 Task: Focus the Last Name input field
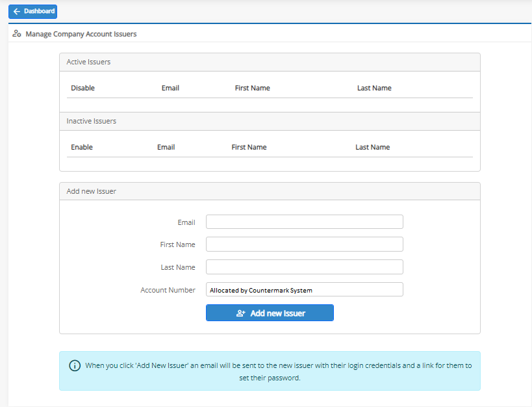[305, 267]
